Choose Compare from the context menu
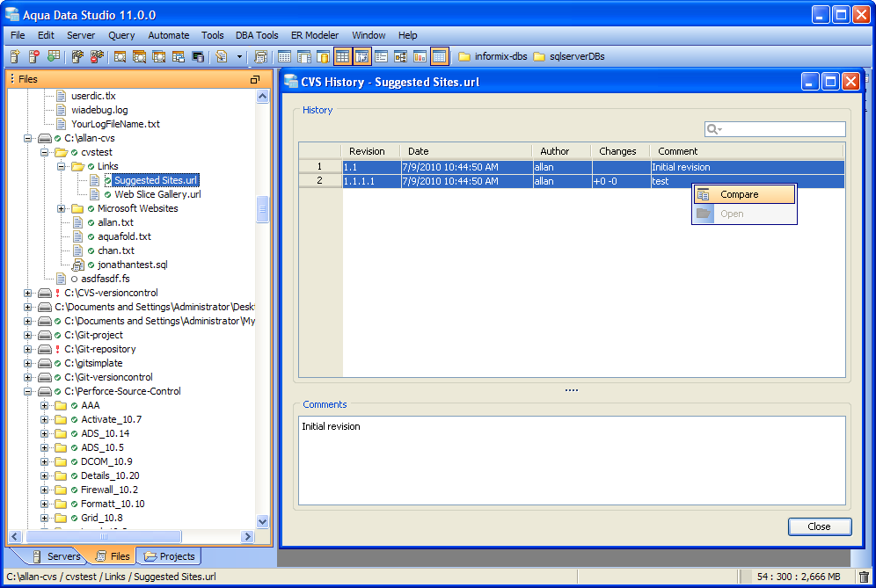 744,194
